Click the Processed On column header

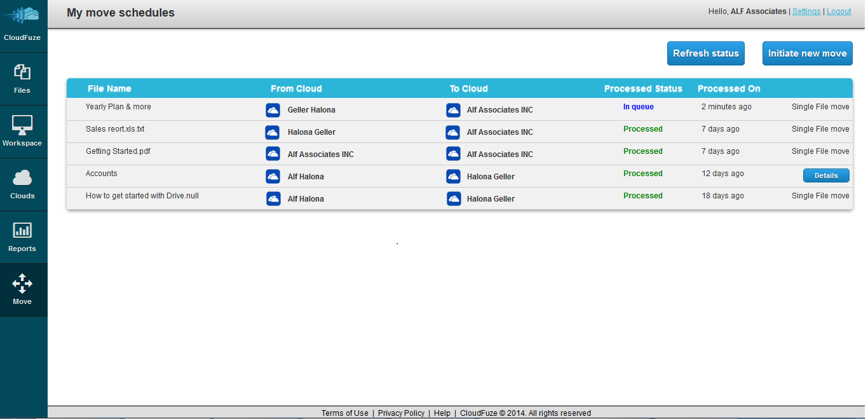tap(729, 88)
